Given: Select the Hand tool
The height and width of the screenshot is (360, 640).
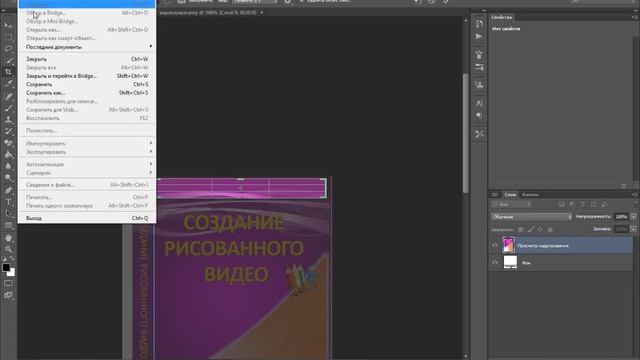Looking at the screenshot, I should (8, 238).
